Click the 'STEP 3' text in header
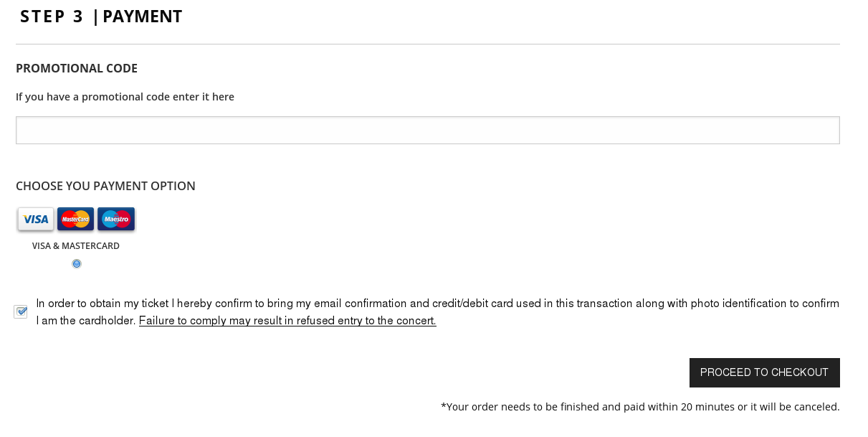Image resolution: width=868 pixels, height=437 pixels. point(52,17)
